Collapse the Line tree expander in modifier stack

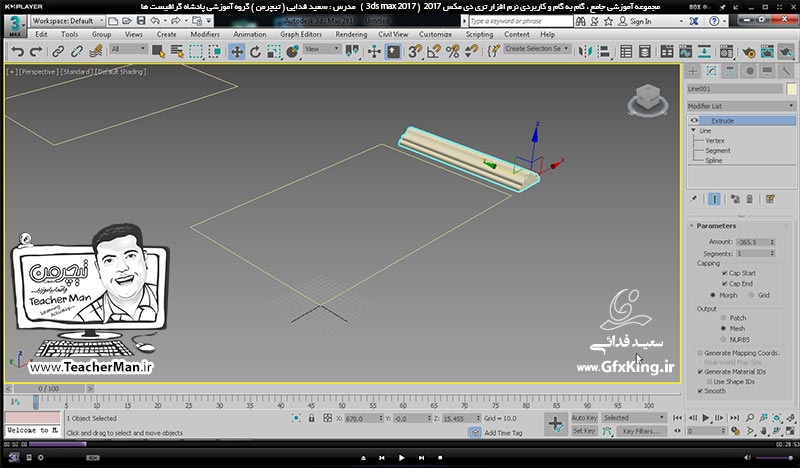pos(693,131)
